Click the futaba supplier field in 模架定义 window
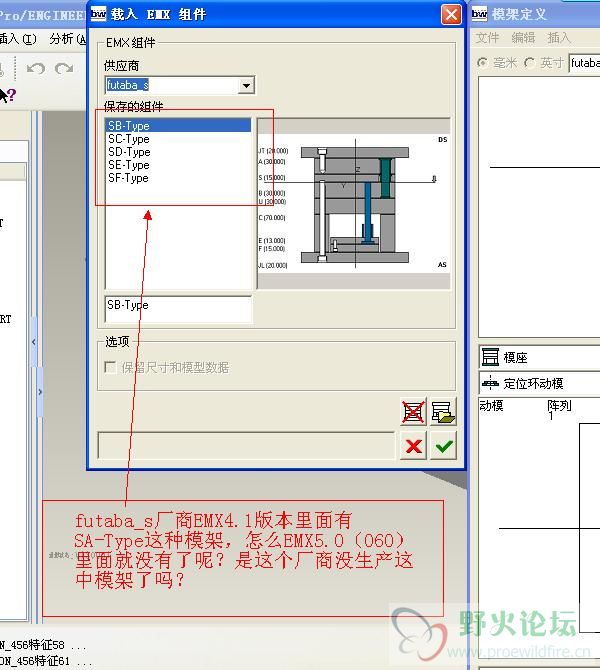The height and width of the screenshot is (670, 600). 584,63
